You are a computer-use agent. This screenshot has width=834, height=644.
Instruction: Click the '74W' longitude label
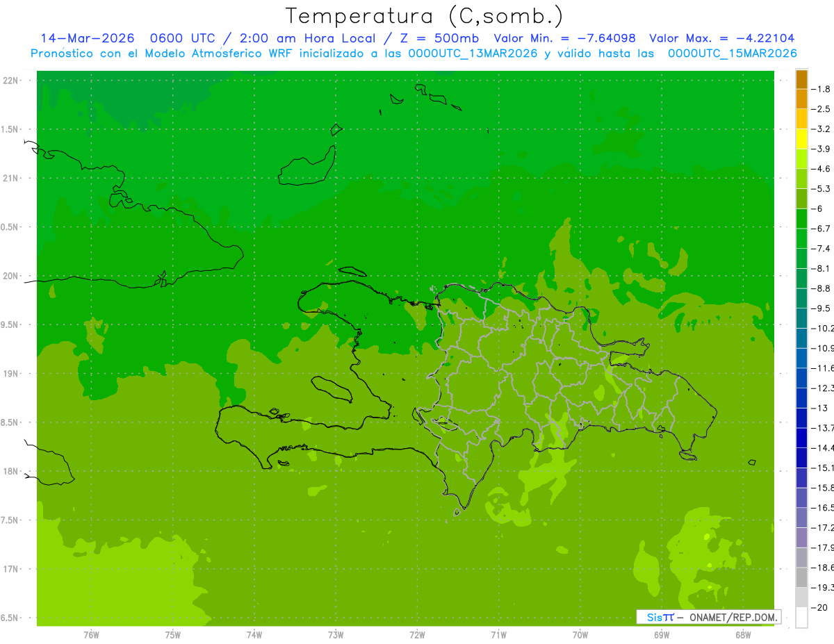pyautogui.click(x=254, y=635)
